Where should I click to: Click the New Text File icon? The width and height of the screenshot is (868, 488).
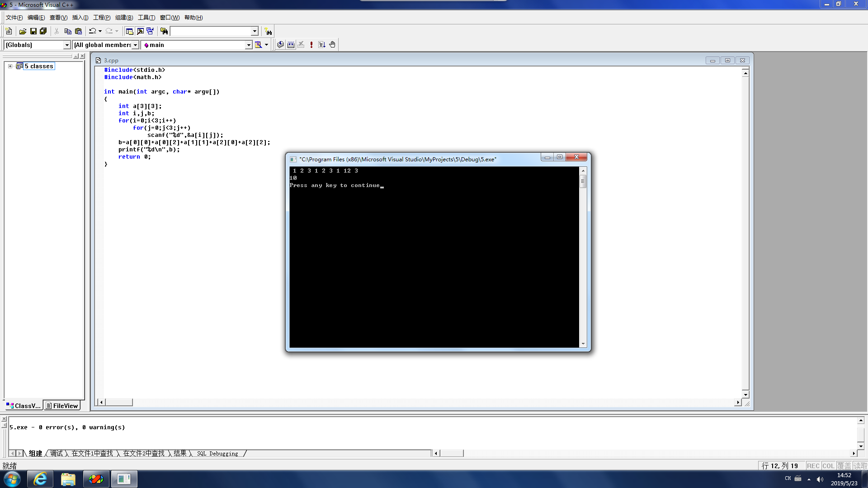(x=9, y=31)
